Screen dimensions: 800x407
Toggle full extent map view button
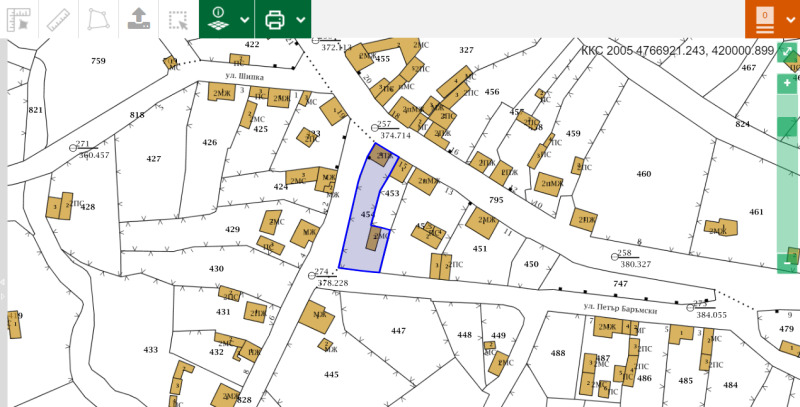(787, 54)
